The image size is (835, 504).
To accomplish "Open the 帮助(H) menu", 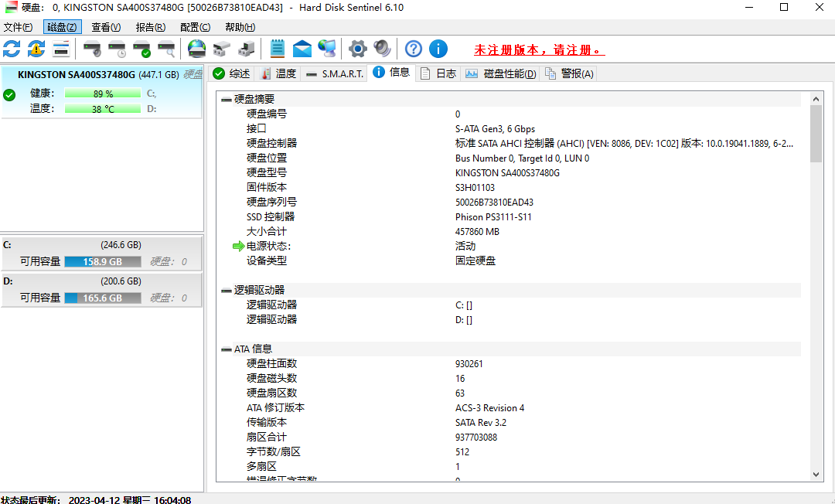I will (240, 26).
